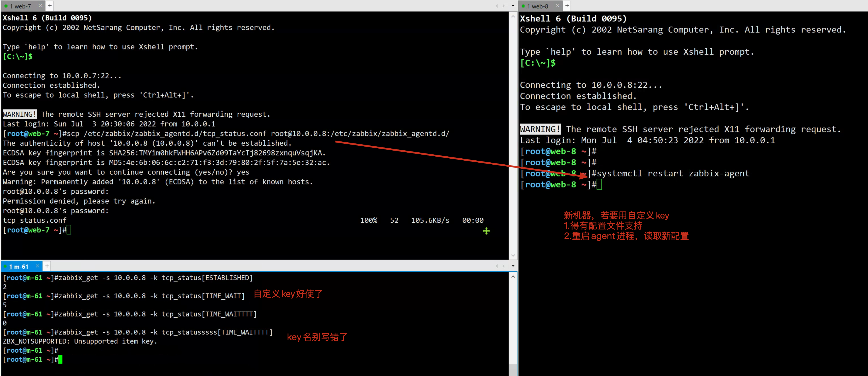Open tab list dropdown in web-7 pane
868x376 pixels.
[x=513, y=6]
